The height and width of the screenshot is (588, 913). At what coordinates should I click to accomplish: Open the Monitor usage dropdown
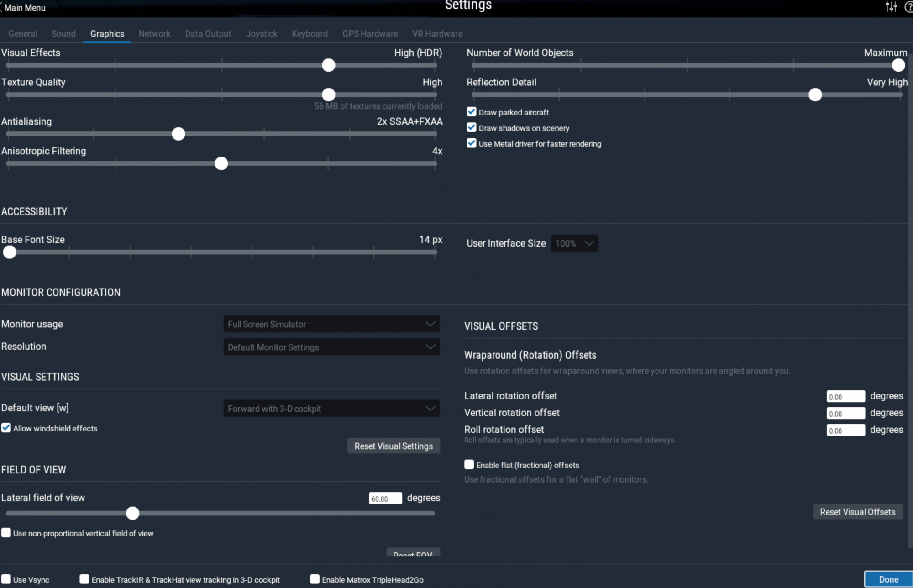tap(331, 324)
